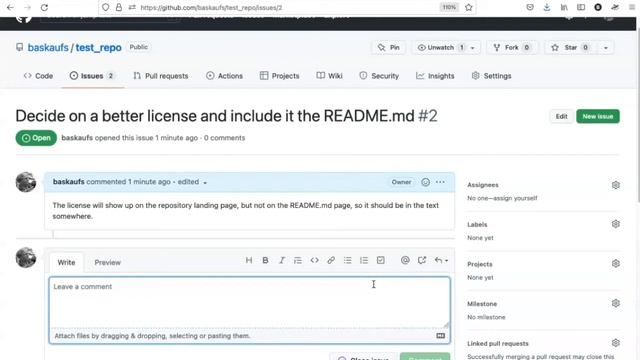This screenshot has height=360, width=640.
Task: Insert heading with H icon
Action: tap(249, 260)
